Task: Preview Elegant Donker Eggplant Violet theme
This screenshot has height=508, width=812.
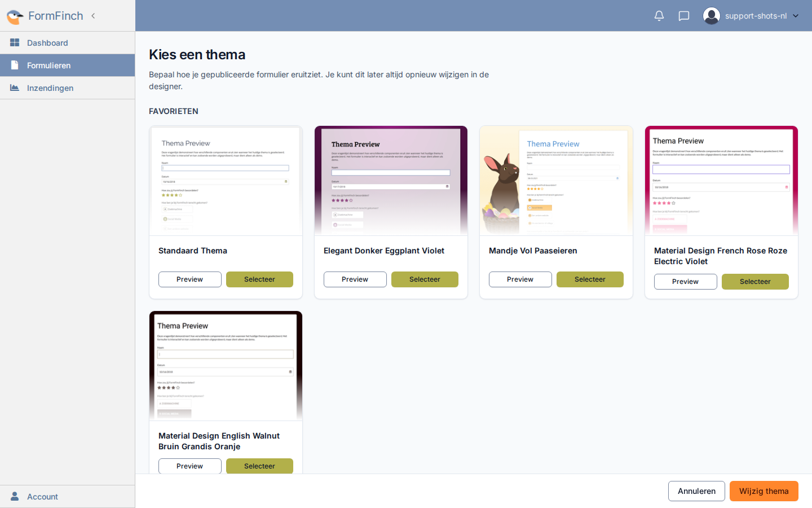Action: click(x=355, y=279)
